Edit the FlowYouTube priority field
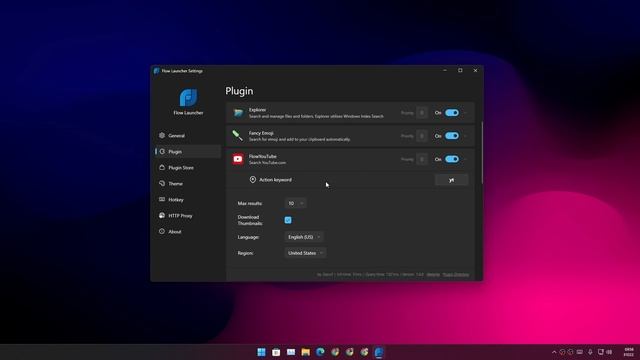Screen dimensions: 640x360 pos(422,159)
